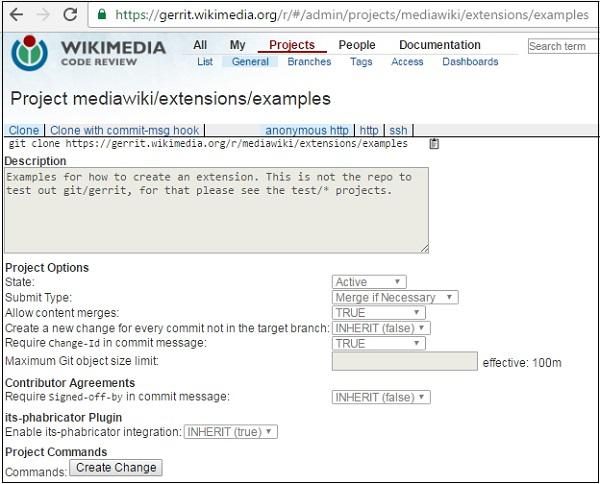Click the Wikimedia Code Review logo
This screenshot has height=484, width=600.
coord(88,53)
